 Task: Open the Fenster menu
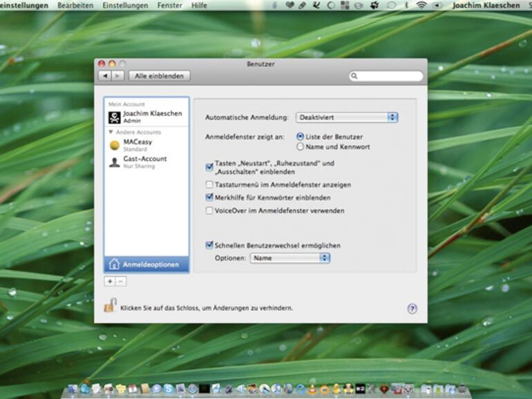point(170,6)
